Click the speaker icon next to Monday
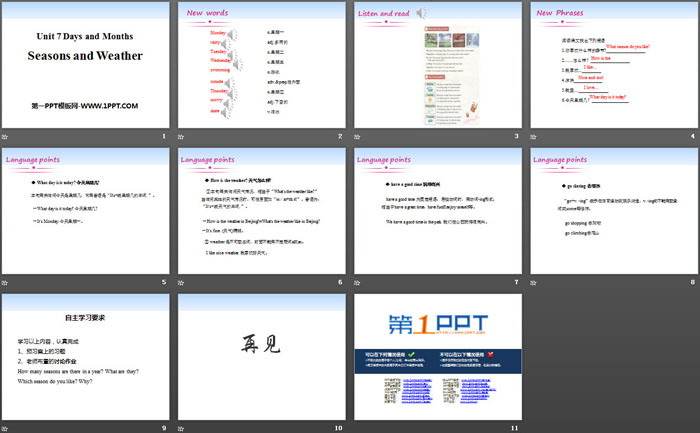The image size is (700, 433). (x=232, y=34)
